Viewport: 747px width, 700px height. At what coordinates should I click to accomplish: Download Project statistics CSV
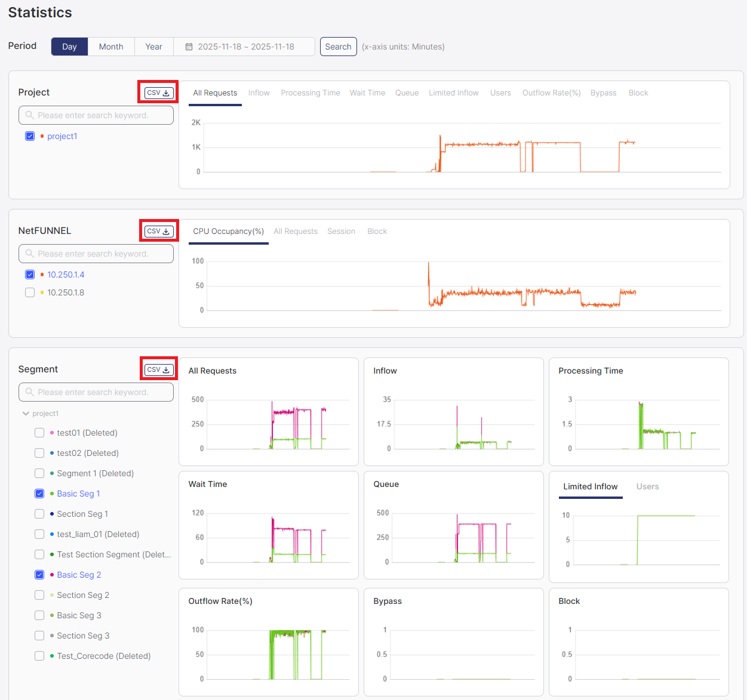click(x=158, y=93)
